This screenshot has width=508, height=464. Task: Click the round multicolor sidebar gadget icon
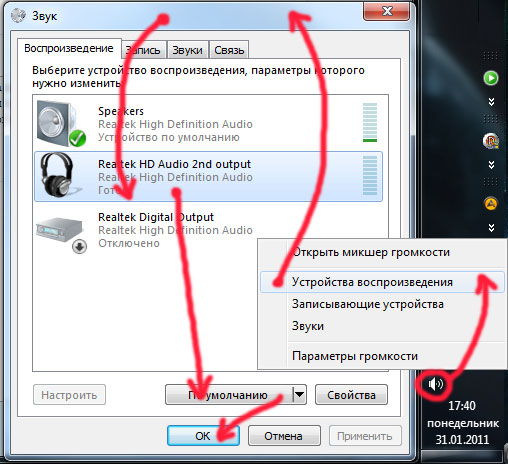(x=491, y=140)
